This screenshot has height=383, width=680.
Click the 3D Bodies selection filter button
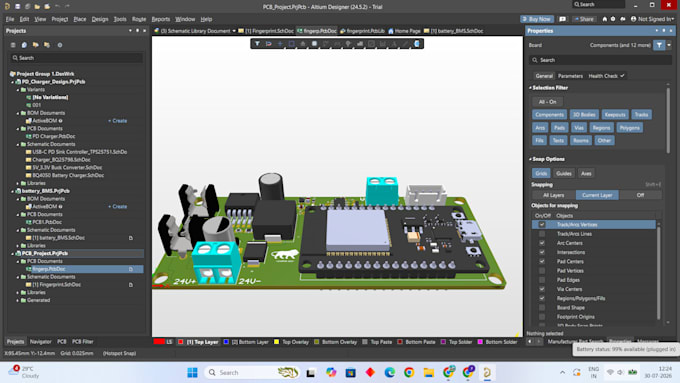pyautogui.click(x=584, y=115)
